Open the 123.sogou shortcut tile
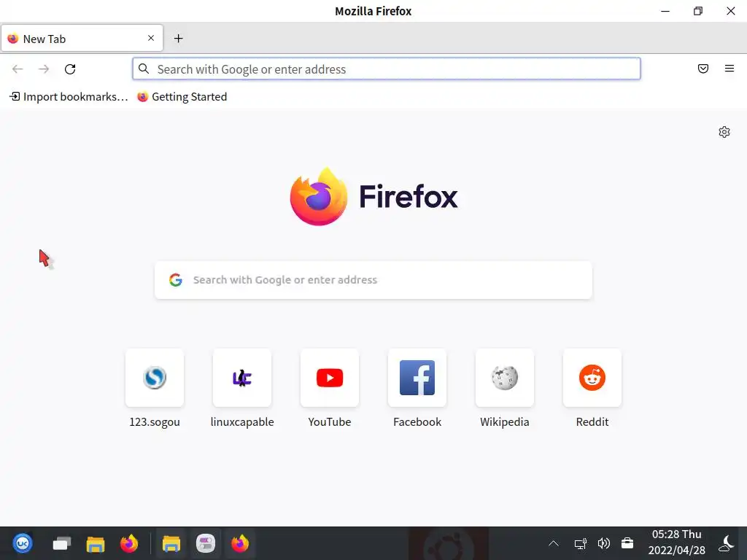 [x=155, y=378]
